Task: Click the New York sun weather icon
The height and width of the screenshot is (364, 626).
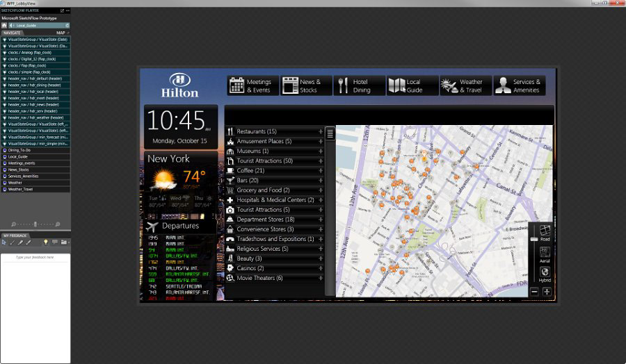Action: (163, 179)
